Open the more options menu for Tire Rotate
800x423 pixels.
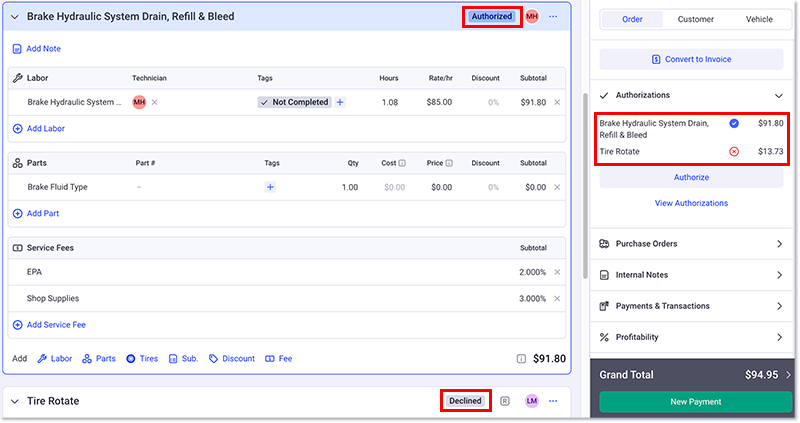tap(553, 401)
